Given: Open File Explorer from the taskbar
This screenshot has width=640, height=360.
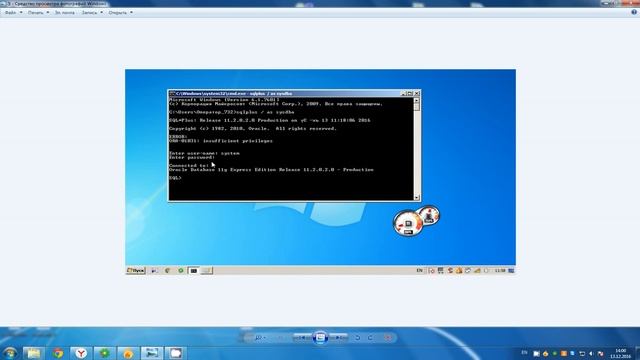Looking at the screenshot, I should [34, 353].
